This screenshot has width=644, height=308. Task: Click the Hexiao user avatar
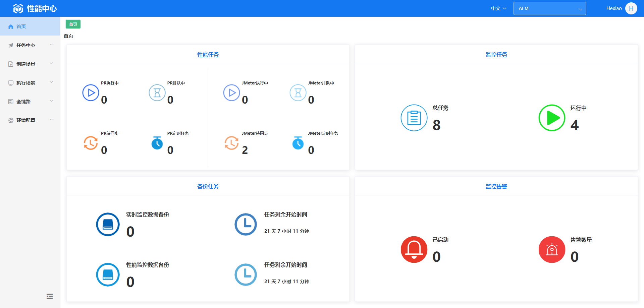pyautogui.click(x=631, y=8)
